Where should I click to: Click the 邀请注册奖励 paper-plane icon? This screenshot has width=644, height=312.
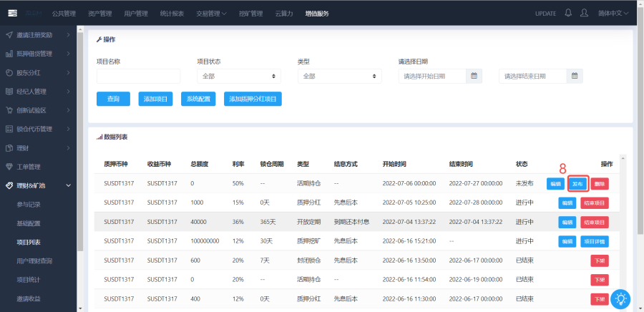coord(9,35)
